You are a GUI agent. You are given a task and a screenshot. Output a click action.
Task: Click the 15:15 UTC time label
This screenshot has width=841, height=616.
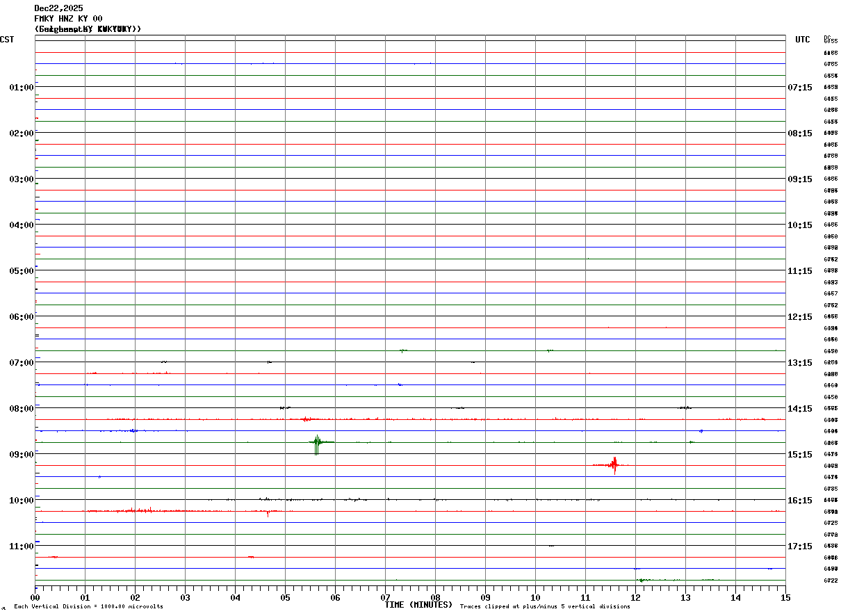point(800,454)
